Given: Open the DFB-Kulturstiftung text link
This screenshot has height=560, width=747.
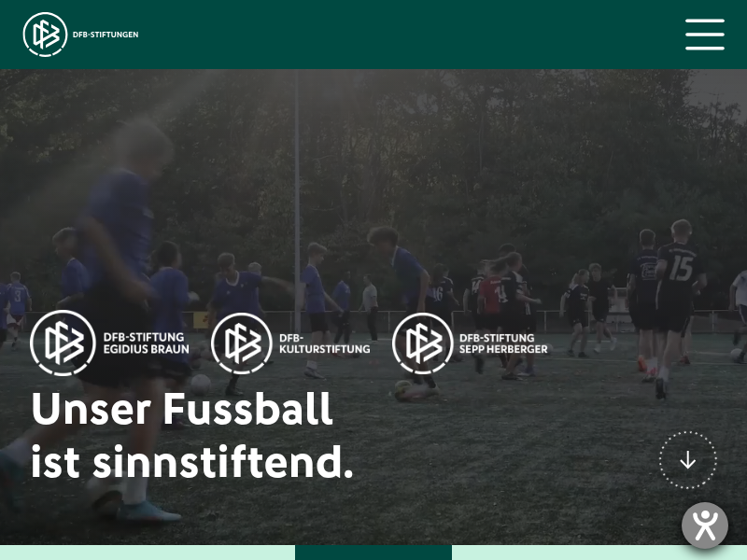Looking at the screenshot, I should tap(324, 343).
